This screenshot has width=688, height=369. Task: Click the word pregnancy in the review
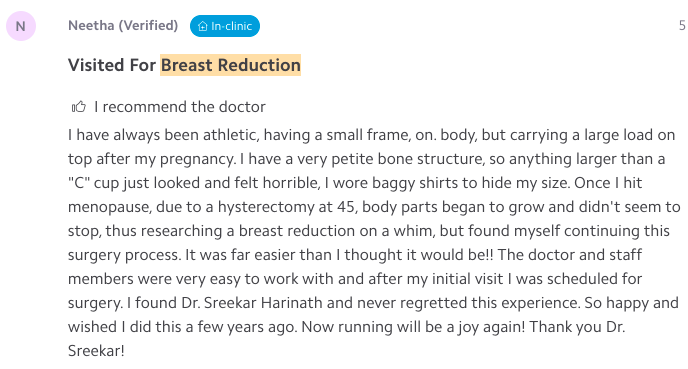[x=197, y=159]
